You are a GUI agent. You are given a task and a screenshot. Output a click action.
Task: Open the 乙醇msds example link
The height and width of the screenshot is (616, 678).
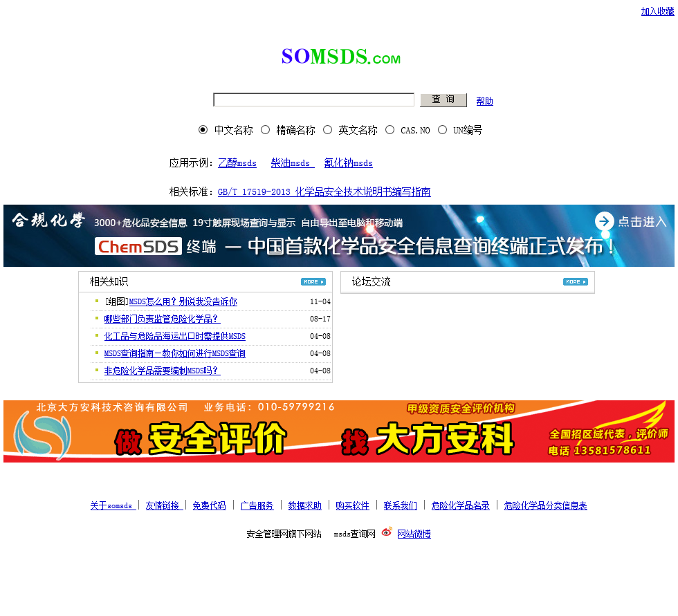pyautogui.click(x=237, y=163)
